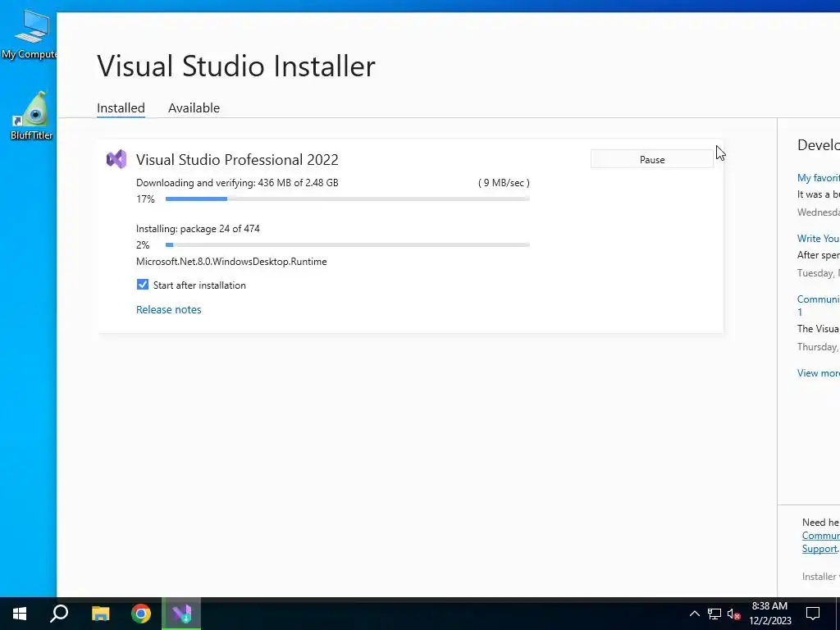Screen dimensions: 840x630
Task: Click the 2% install percentage label
Action: pos(143,245)
